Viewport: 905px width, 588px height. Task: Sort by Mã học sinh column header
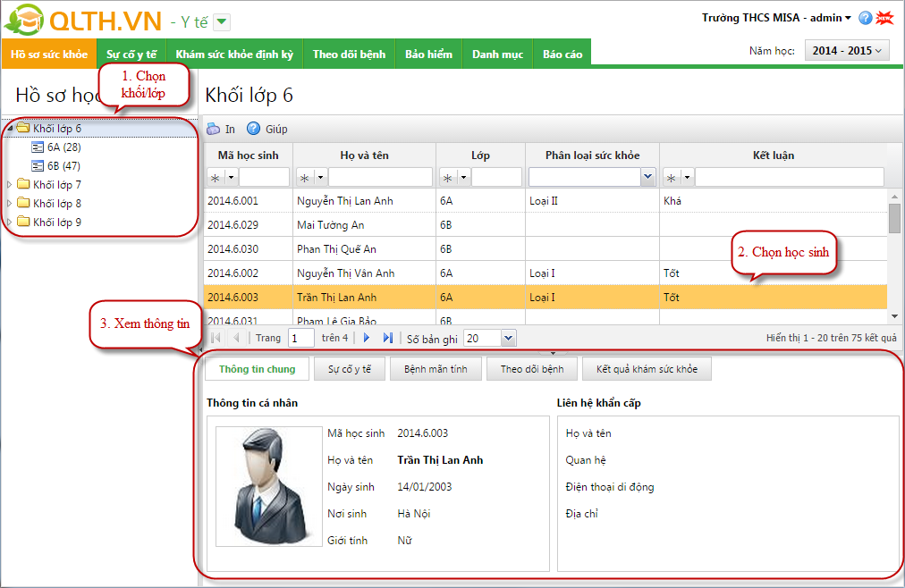coord(249,155)
